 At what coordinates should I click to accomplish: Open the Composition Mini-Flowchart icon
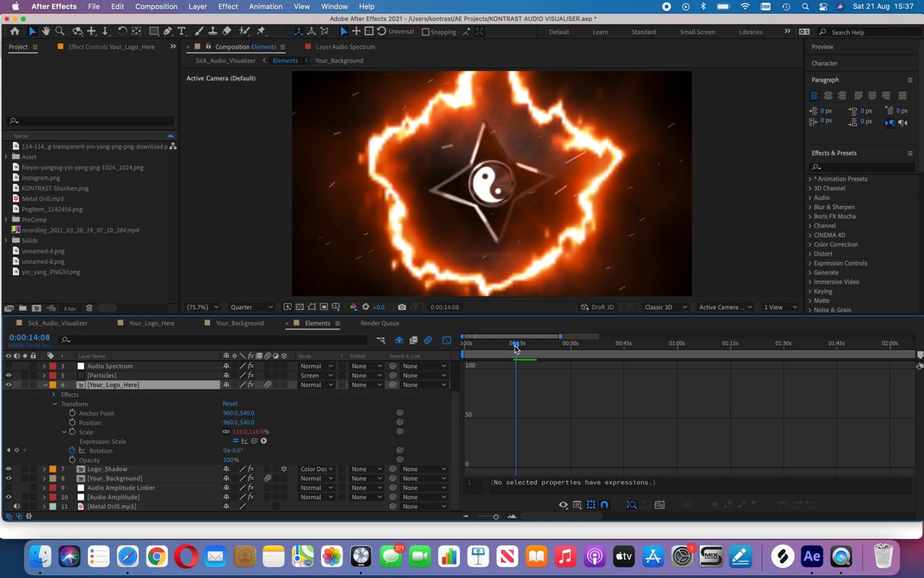coord(380,340)
